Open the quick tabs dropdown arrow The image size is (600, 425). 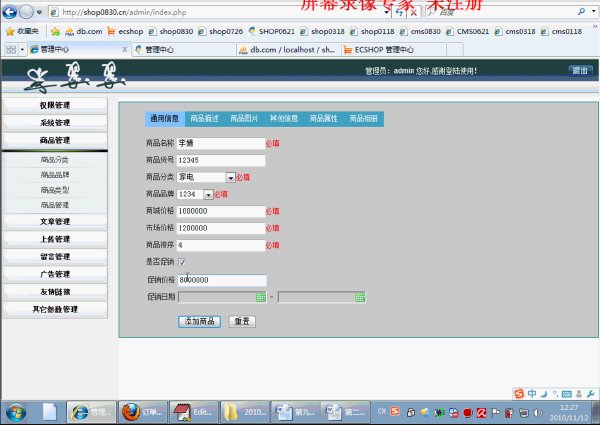click(x=22, y=50)
